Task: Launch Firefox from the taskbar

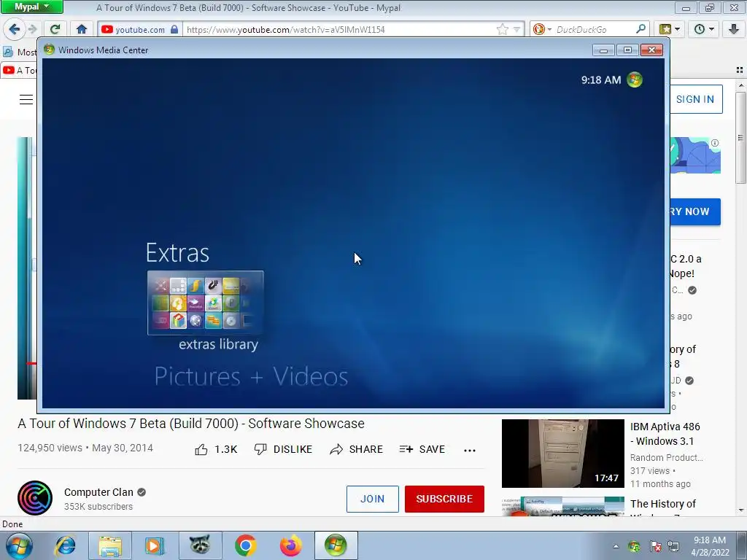Action: coord(290,545)
